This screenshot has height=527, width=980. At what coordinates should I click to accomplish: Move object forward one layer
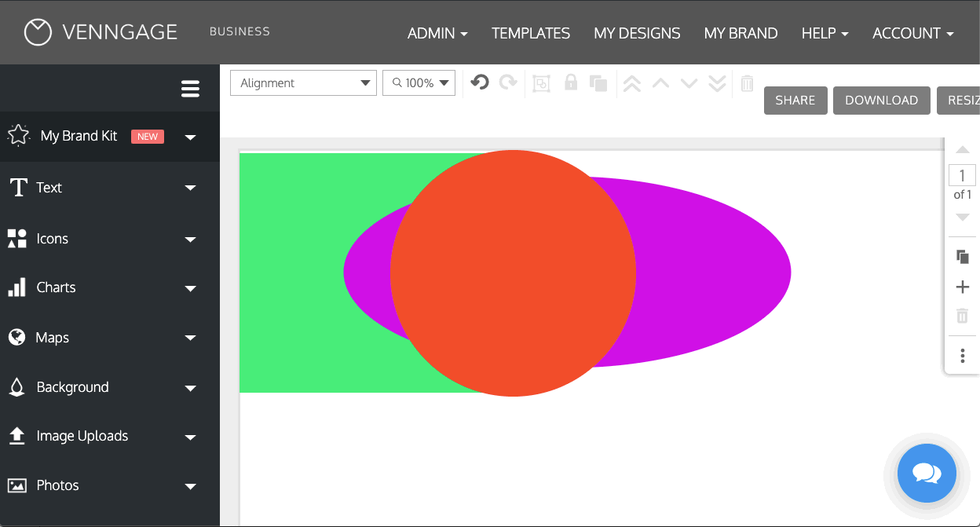tap(661, 82)
